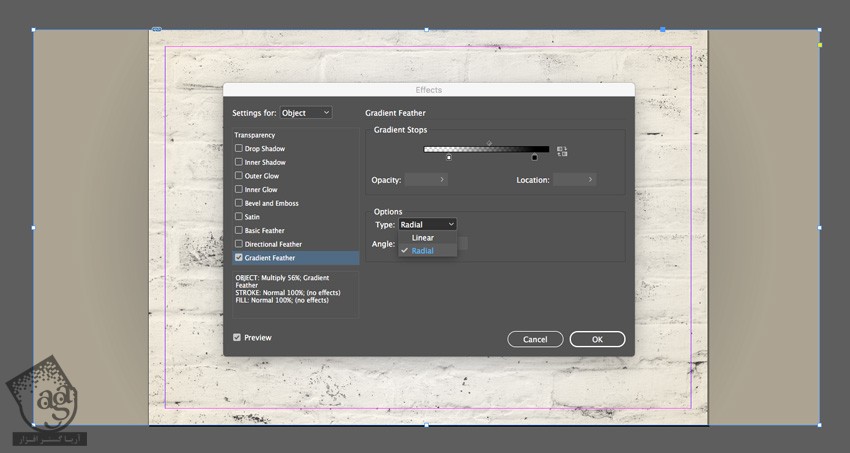The image size is (850, 453).
Task: Toggle the Preview checkbox off
Action: click(x=237, y=338)
